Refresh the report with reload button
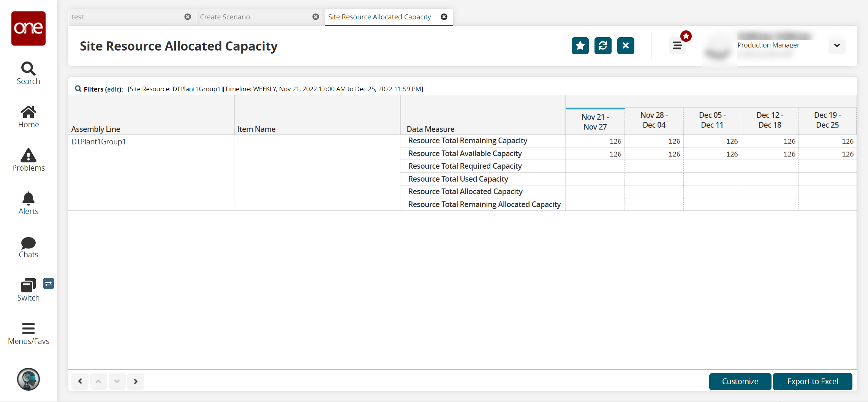Viewport: 868px width, 402px height. (602, 46)
